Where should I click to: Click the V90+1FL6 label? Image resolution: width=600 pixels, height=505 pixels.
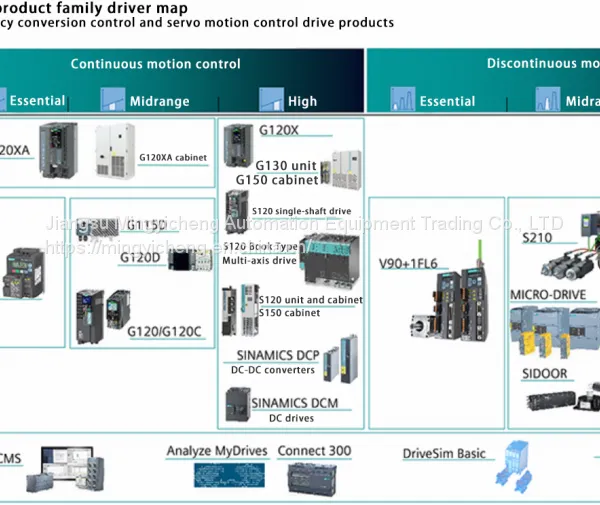point(408,264)
